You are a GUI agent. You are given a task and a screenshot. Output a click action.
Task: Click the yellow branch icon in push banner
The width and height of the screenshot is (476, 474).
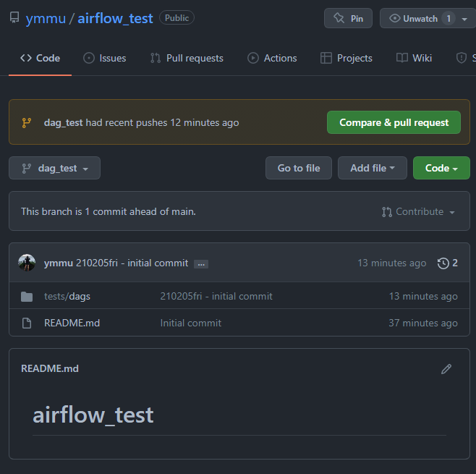[27, 123]
